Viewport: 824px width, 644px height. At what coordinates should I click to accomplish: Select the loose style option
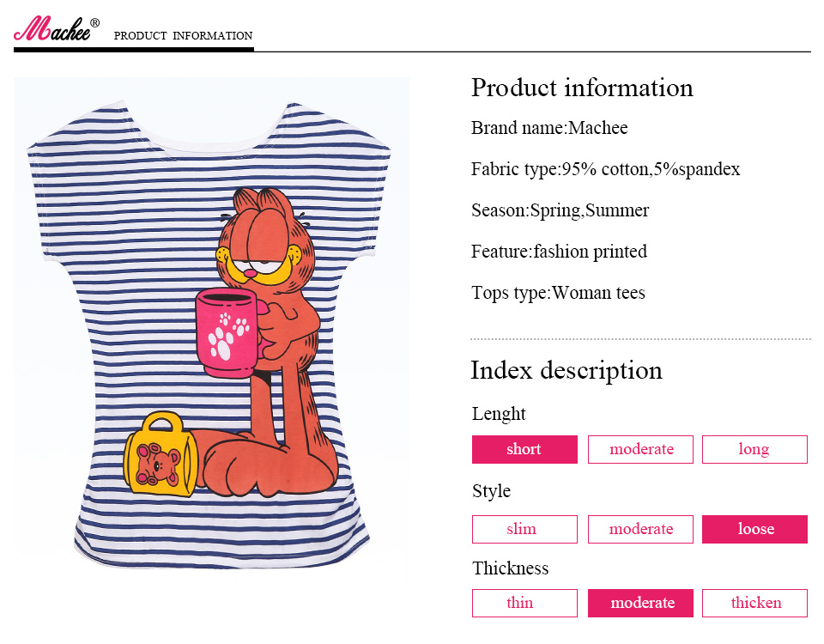(754, 529)
